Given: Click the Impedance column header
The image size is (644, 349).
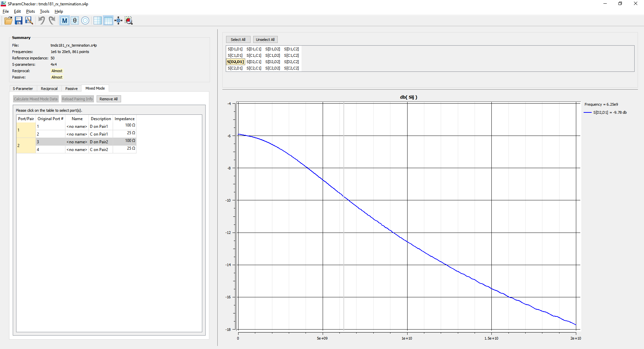Looking at the screenshot, I should point(125,119).
